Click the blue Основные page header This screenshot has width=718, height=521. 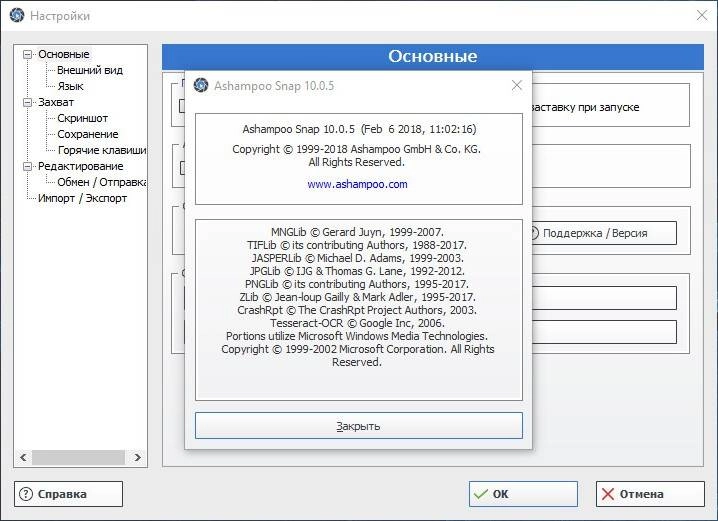(433, 56)
